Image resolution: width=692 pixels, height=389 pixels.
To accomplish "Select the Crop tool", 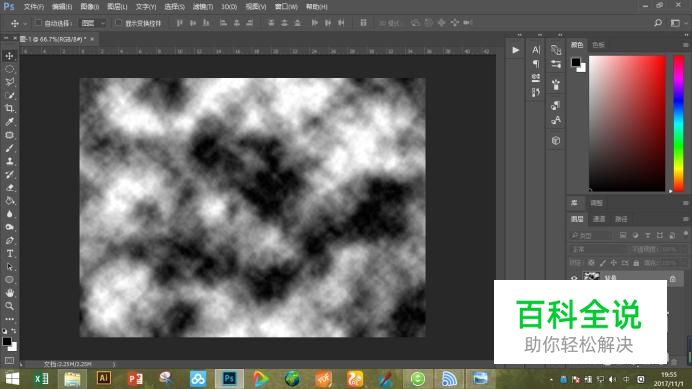I will [9, 109].
